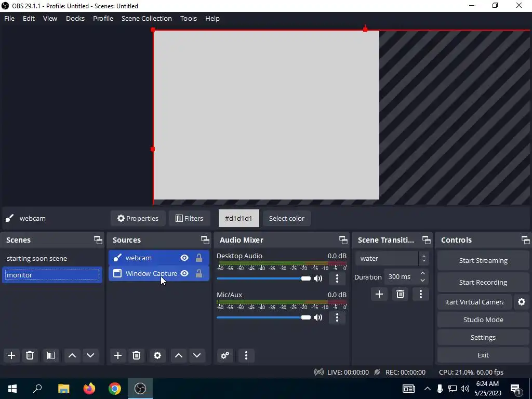Click Start Recording
This screenshot has height=399, width=532.
pos(483,282)
